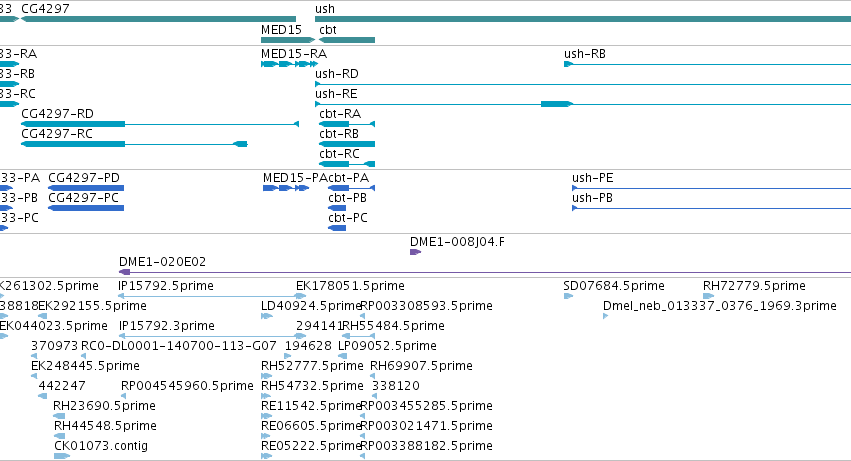Select EST RH54732.5prime
The height and width of the screenshot is (461, 851).
coord(266,396)
